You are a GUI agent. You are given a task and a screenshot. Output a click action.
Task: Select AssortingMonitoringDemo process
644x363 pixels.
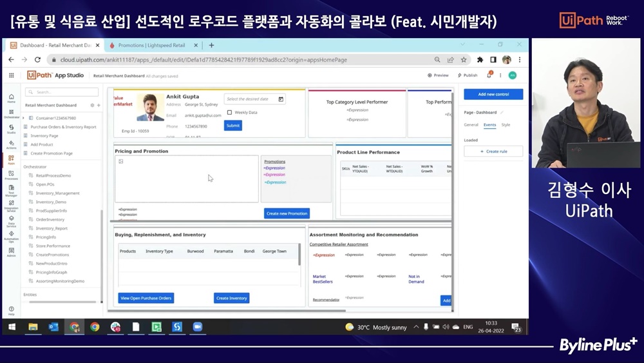(60, 281)
